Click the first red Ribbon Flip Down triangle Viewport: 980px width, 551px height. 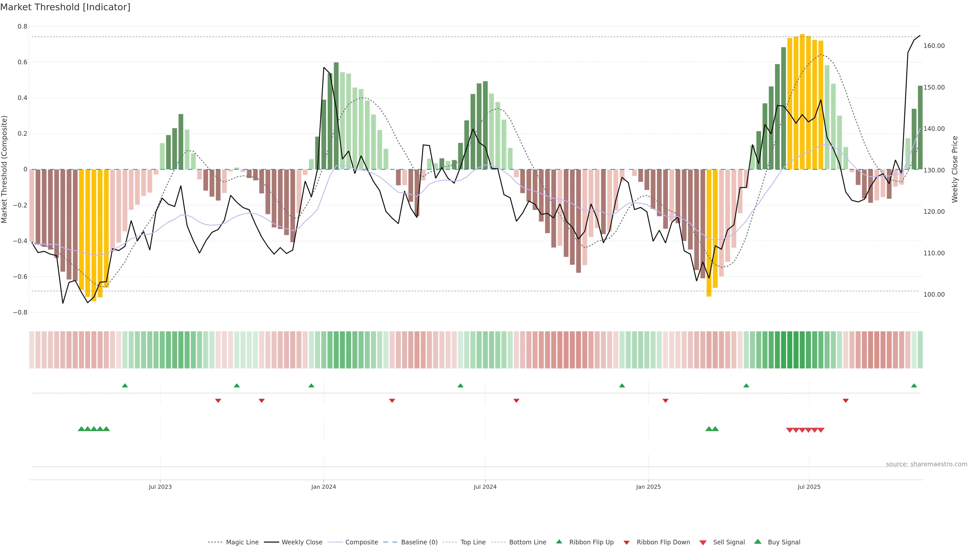pyautogui.click(x=218, y=401)
